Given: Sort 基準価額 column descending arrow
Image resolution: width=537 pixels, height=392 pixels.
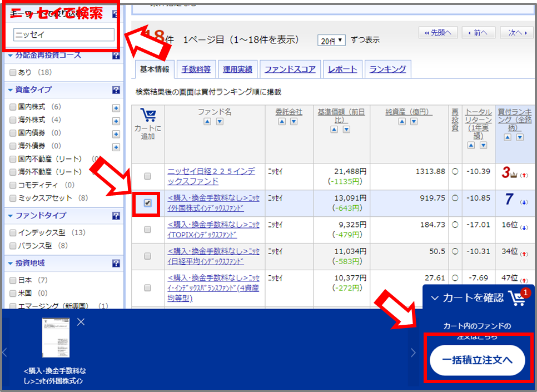Looking at the screenshot, I should (346, 129).
